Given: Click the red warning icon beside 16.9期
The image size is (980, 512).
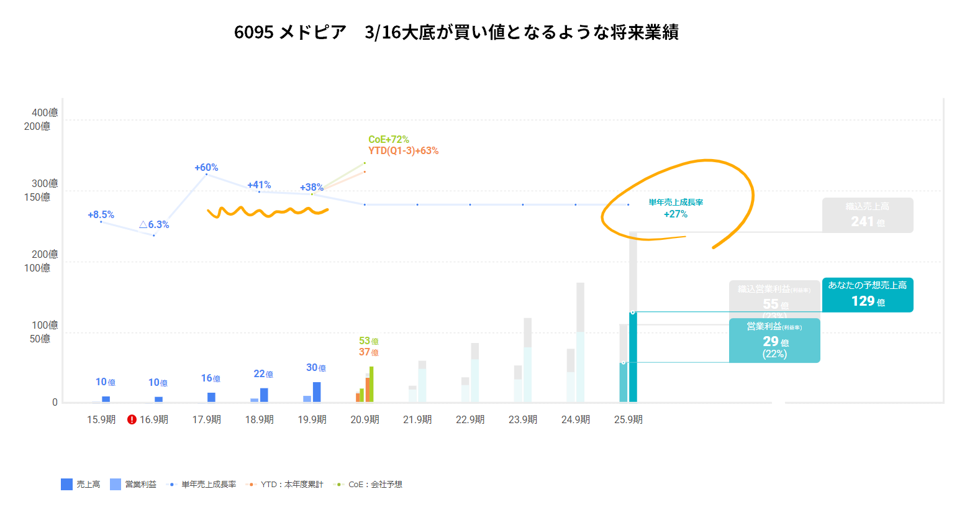Looking at the screenshot, I should [x=132, y=419].
